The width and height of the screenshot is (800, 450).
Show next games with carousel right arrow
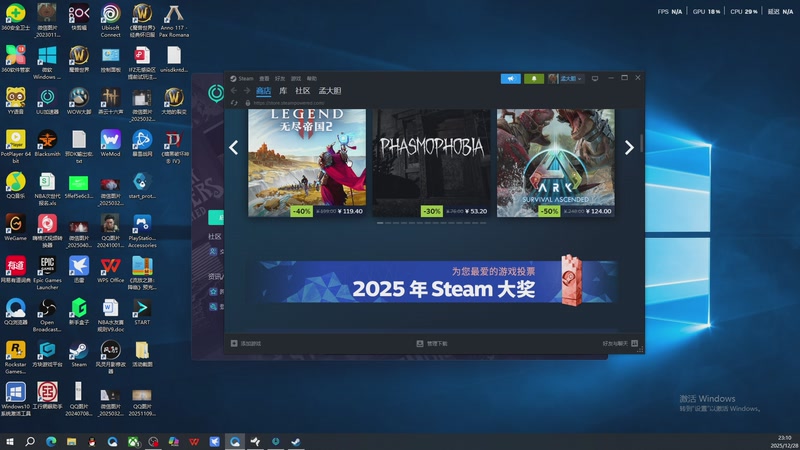[x=629, y=148]
